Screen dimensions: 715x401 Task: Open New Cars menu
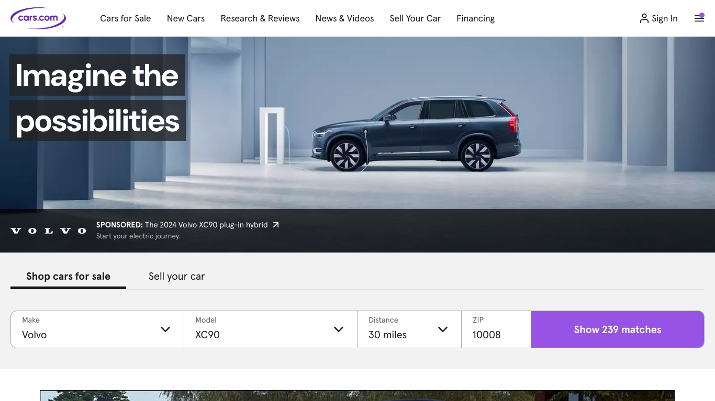click(186, 18)
